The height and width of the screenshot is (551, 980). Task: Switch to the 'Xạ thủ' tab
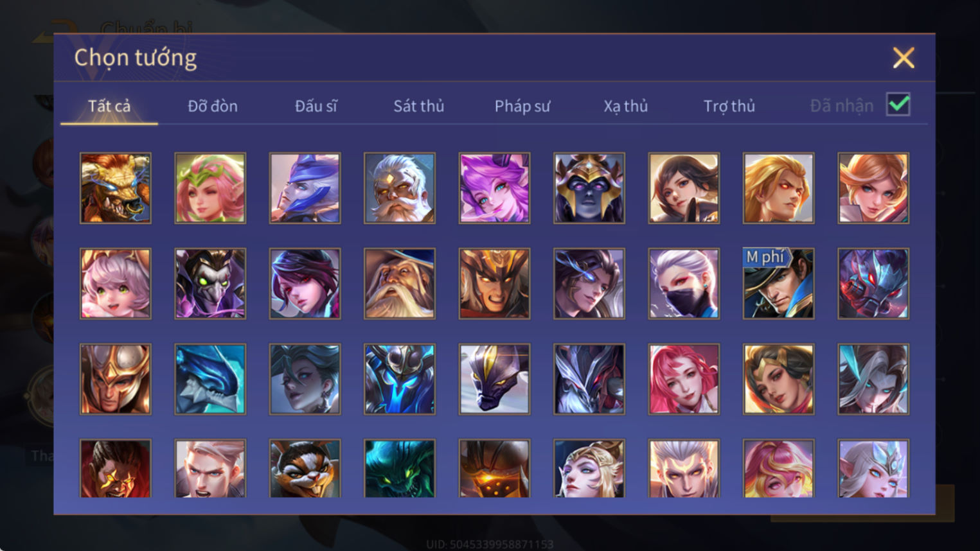[x=625, y=106]
